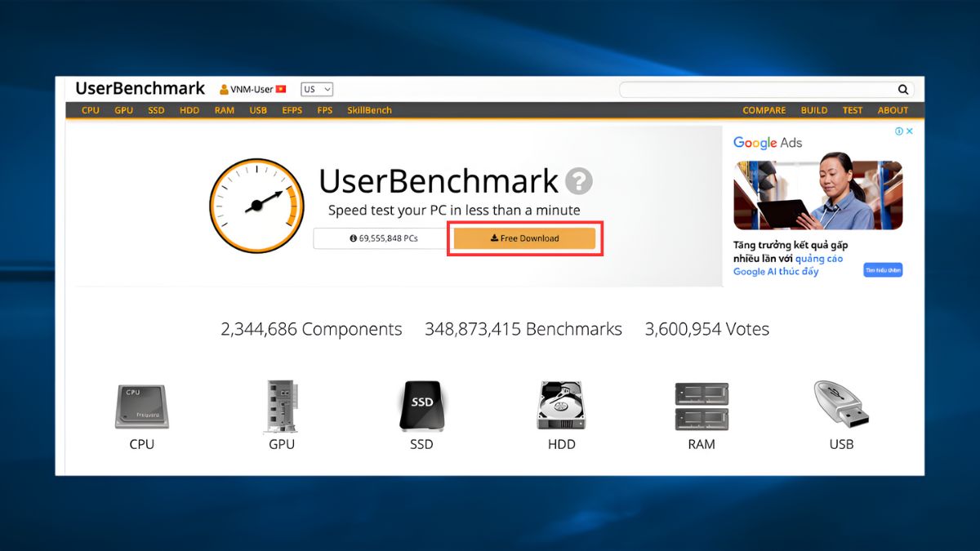Open the US country dropdown

point(317,90)
